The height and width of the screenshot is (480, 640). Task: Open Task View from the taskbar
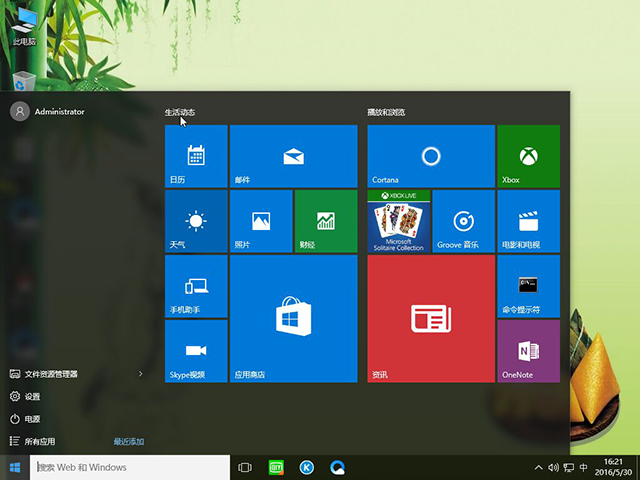tap(245, 467)
